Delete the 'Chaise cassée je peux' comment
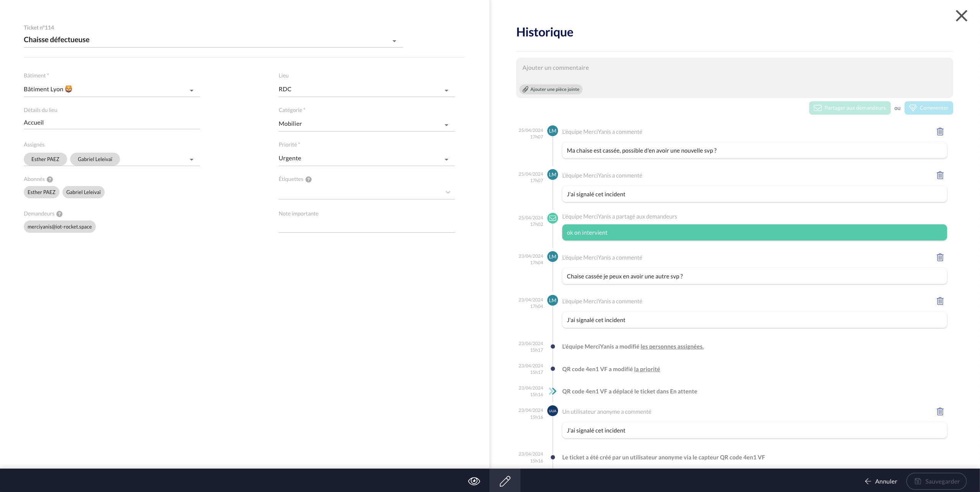980x492 pixels. pos(940,257)
